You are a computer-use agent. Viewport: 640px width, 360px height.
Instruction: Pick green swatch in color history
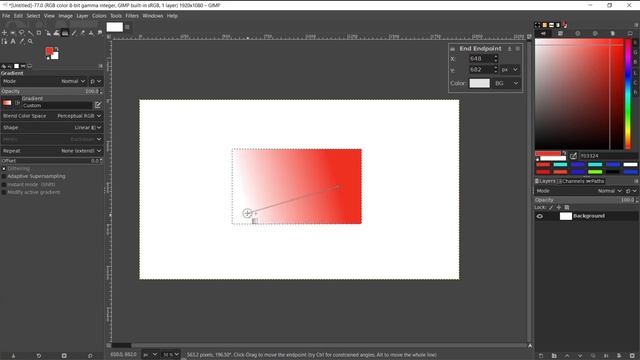click(595, 172)
